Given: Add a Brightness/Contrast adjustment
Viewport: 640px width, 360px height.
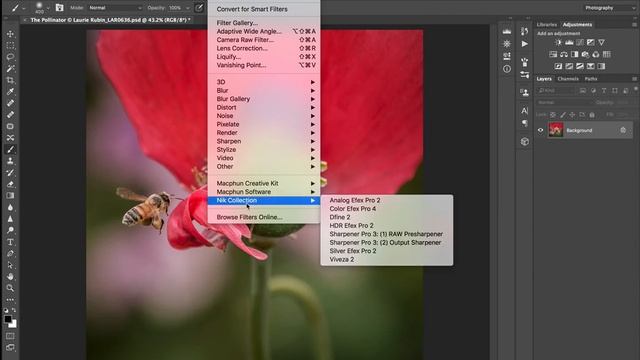Looking at the screenshot, I should tap(558, 42).
